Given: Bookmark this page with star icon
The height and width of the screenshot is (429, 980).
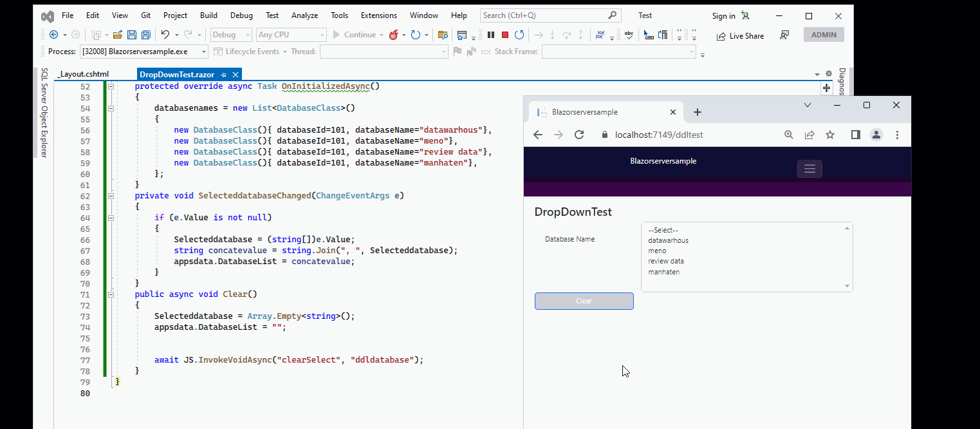Looking at the screenshot, I should (830, 135).
